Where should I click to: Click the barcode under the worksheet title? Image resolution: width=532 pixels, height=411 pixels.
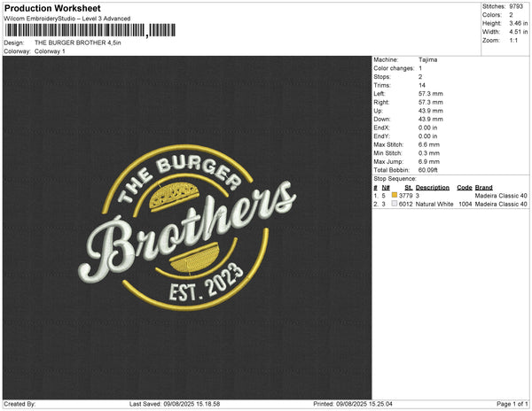tap(90, 30)
